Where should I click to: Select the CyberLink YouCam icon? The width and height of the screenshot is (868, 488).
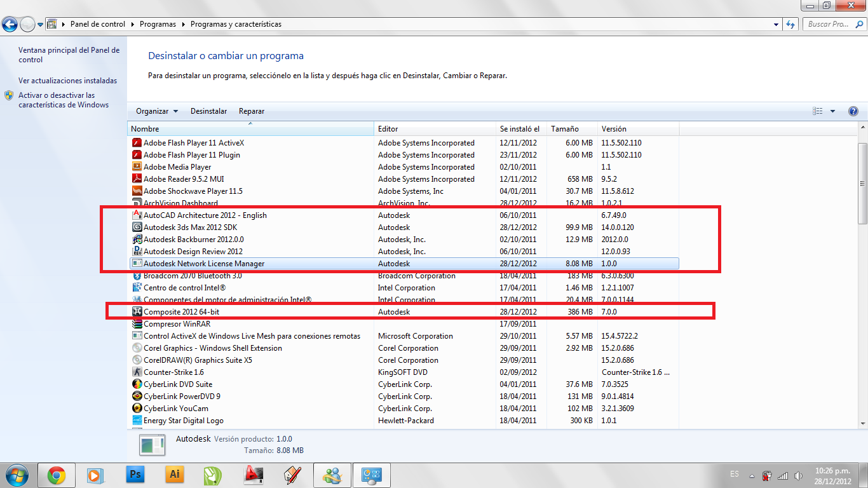(x=137, y=409)
